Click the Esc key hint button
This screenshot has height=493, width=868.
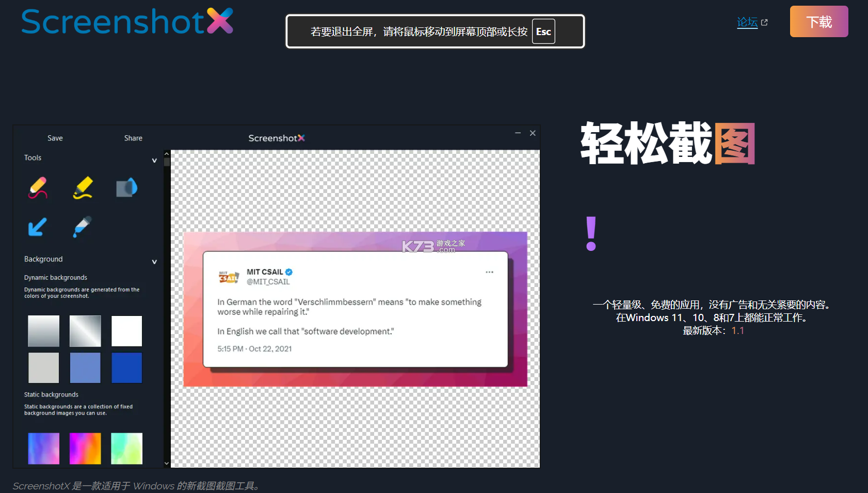(x=543, y=31)
